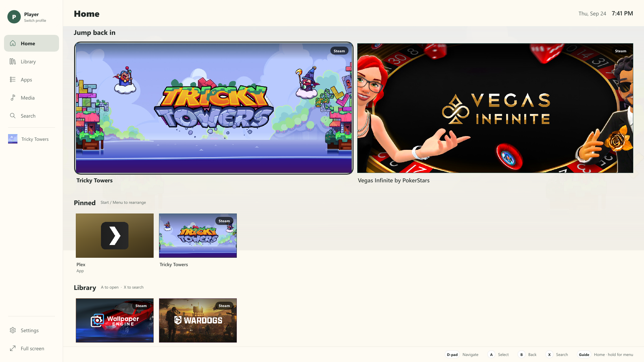The height and width of the screenshot is (362, 644).
Task: Click the Plex chevron logo tile
Action: [x=115, y=236]
